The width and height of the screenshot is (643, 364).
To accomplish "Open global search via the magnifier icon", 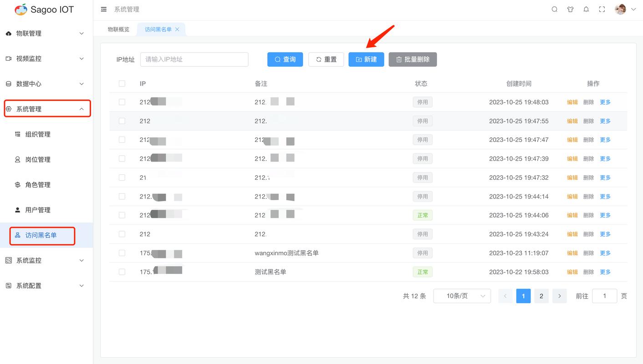I will pos(554,9).
